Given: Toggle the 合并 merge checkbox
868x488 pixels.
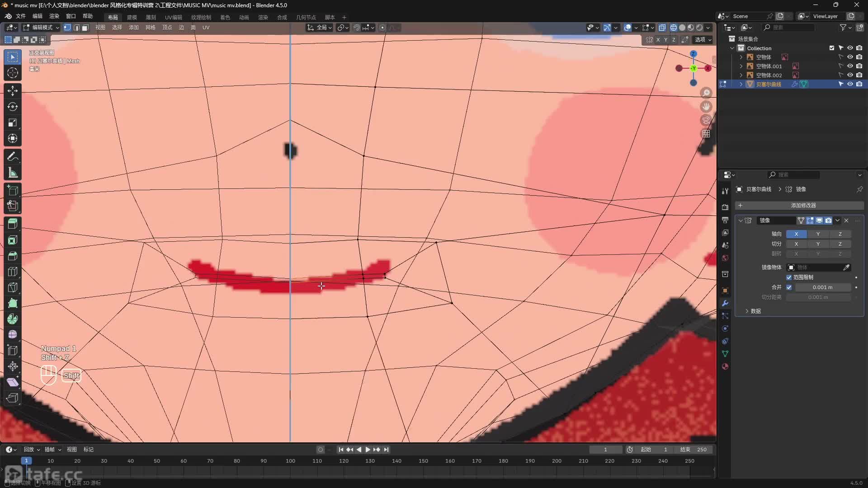Looking at the screenshot, I should pyautogui.click(x=789, y=287).
